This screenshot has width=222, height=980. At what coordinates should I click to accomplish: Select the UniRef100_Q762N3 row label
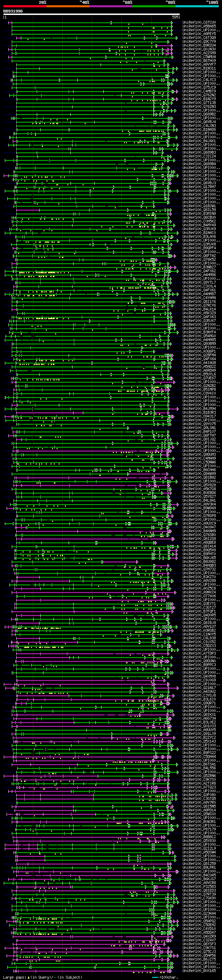[x=199, y=106]
